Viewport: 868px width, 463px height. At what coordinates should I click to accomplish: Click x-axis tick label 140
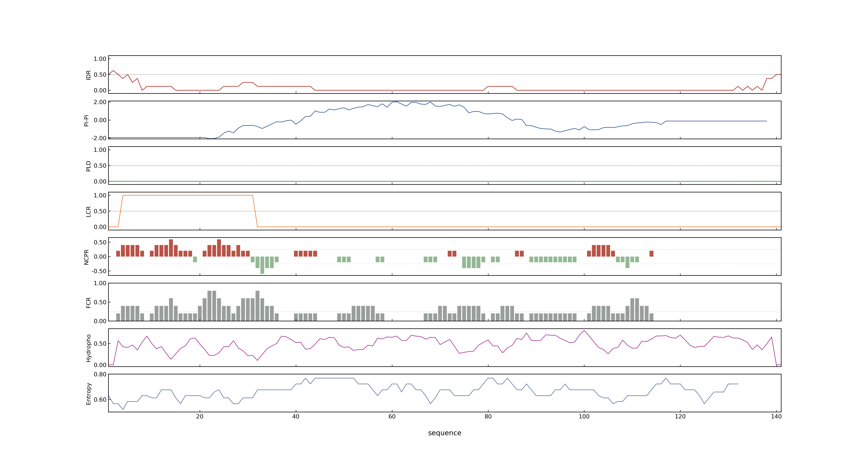tap(776, 416)
